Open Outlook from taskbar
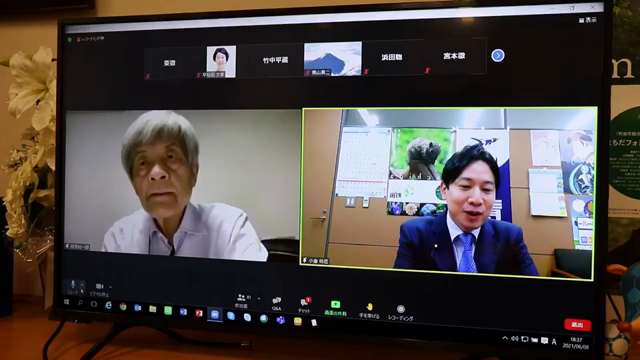640x360 pixels. click(x=138, y=308)
